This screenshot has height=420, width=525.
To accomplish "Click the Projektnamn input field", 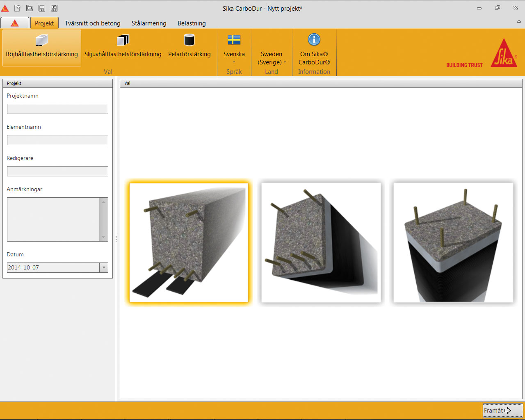I will (x=57, y=109).
